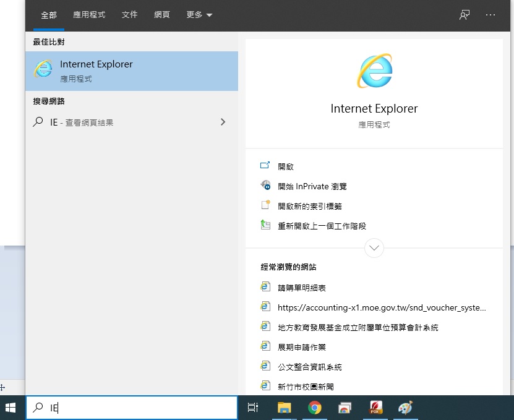Click the reopen last session icon
Viewport: 514px width, 420px height.
click(265, 225)
